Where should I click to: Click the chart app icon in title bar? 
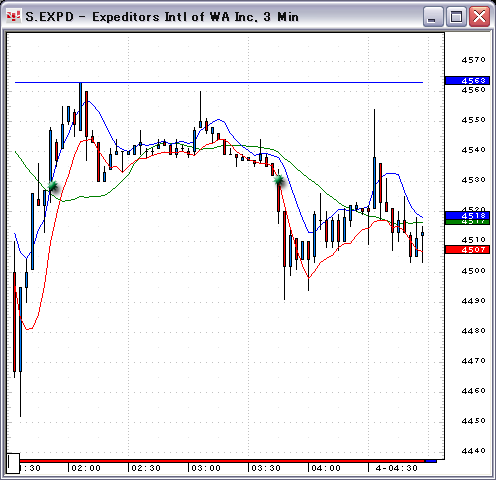click(x=13, y=16)
